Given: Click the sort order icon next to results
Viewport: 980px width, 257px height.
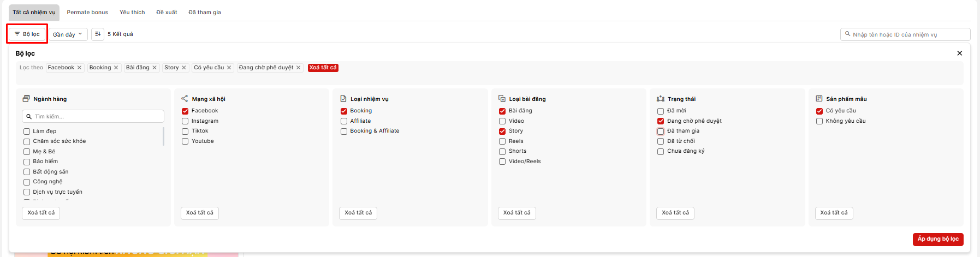Looking at the screenshot, I should coord(98,34).
